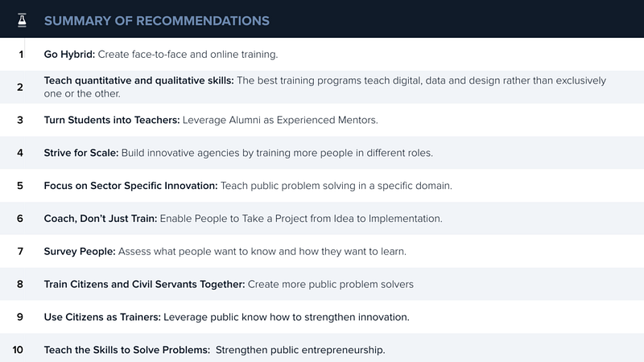Click the number 1 in first row

tap(21, 54)
